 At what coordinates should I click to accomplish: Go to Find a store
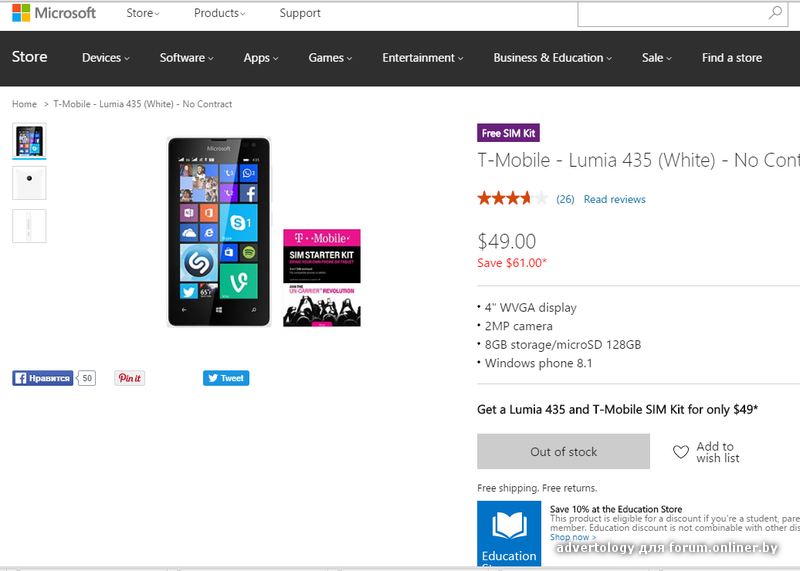click(x=731, y=58)
